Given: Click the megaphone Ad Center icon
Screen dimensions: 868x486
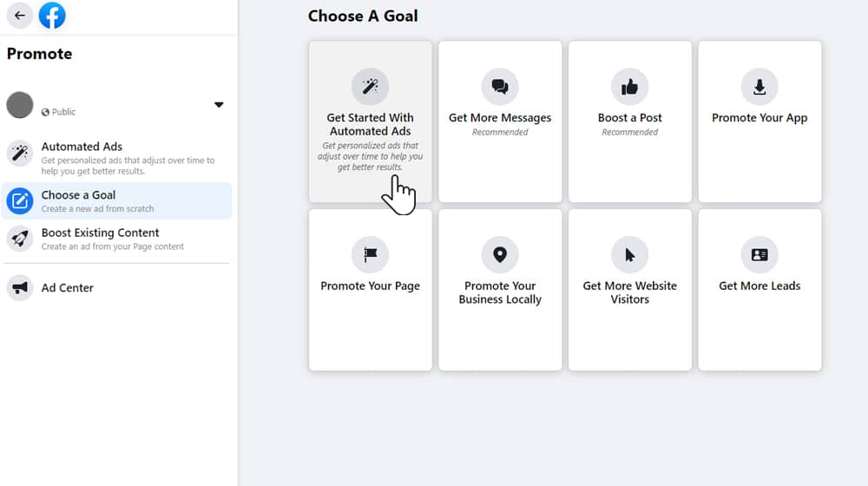Looking at the screenshot, I should [x=20, y=288].
